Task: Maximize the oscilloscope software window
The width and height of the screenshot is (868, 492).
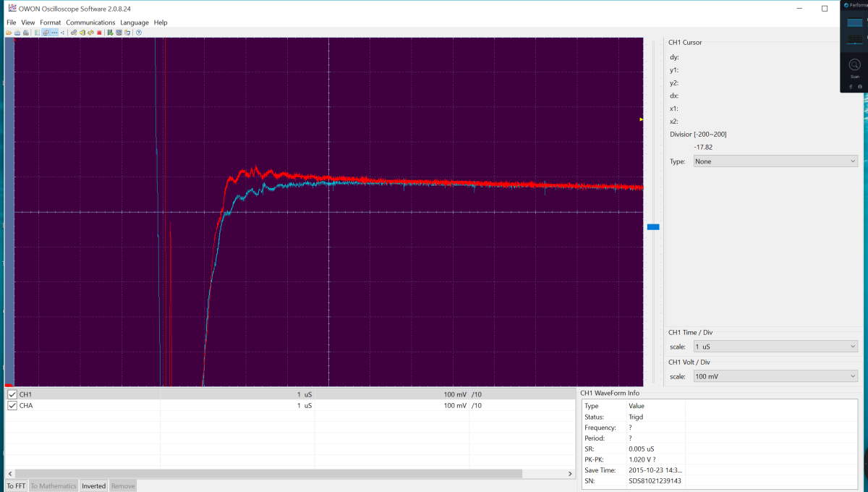Action: click(x=825, y=9)
